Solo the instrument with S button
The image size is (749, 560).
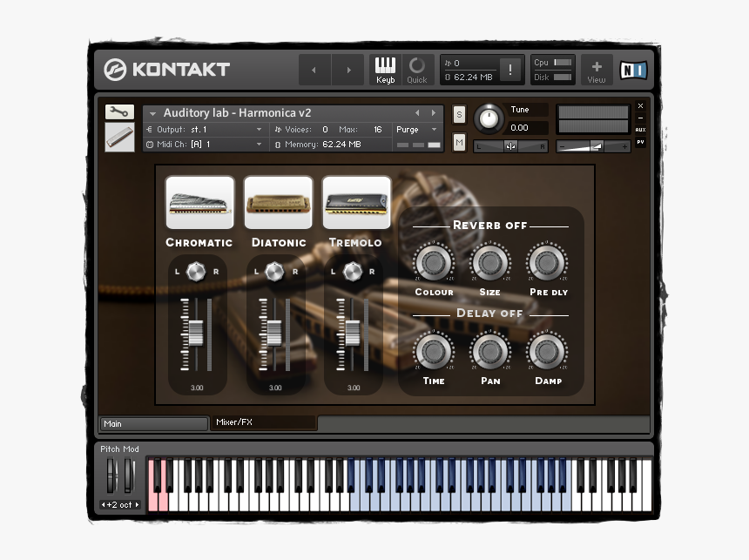pyautogui.click(x=459, y=115)
